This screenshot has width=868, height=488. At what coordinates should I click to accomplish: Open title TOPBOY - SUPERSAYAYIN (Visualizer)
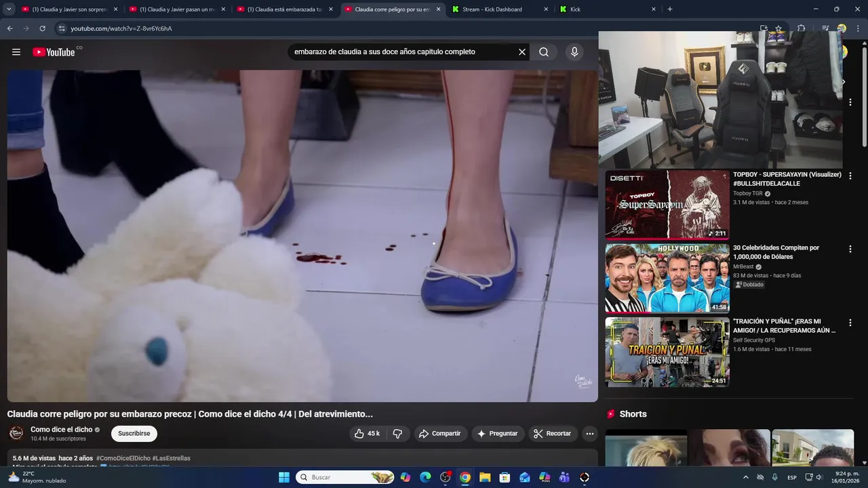[787, 179]
